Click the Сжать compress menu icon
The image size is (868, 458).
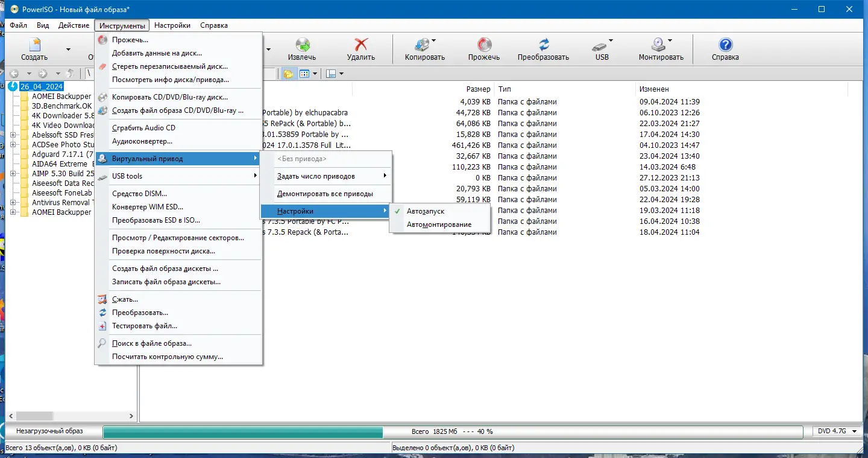click(102, 299)
